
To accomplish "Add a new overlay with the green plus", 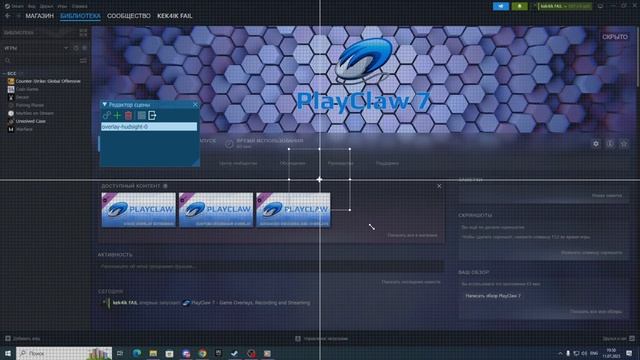I will pos(117,116).
